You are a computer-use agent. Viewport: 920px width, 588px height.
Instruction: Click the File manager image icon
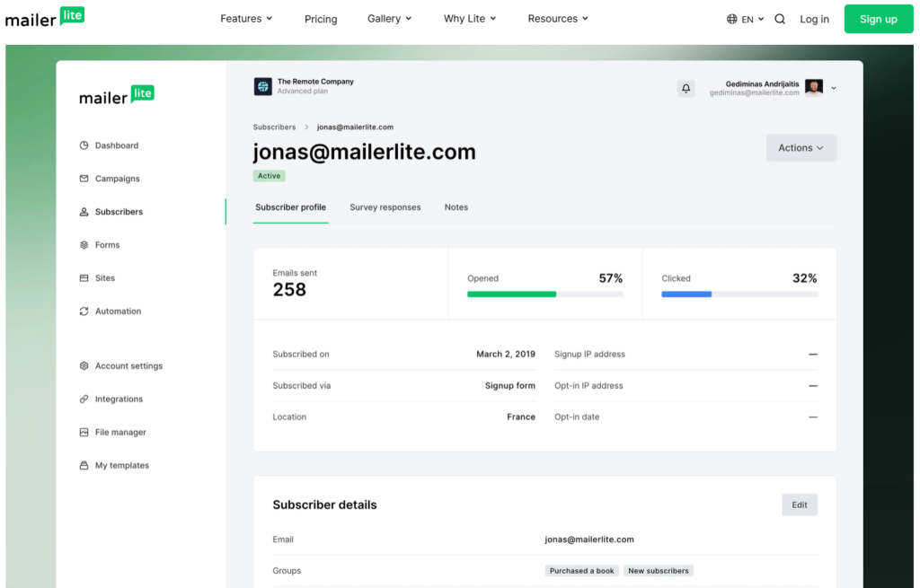click(84, 432)
